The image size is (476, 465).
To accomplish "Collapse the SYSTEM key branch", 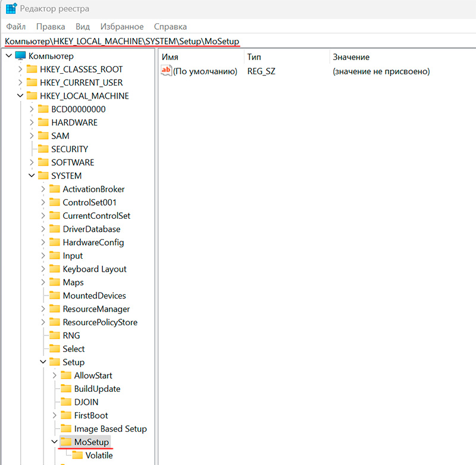I will click(x=31, y=176).
